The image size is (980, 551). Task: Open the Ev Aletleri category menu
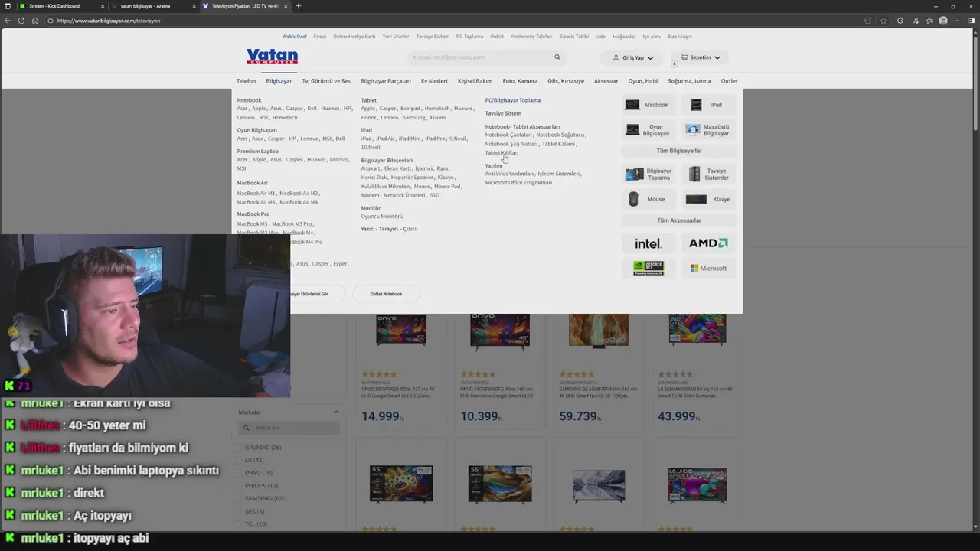pos(434,81)
